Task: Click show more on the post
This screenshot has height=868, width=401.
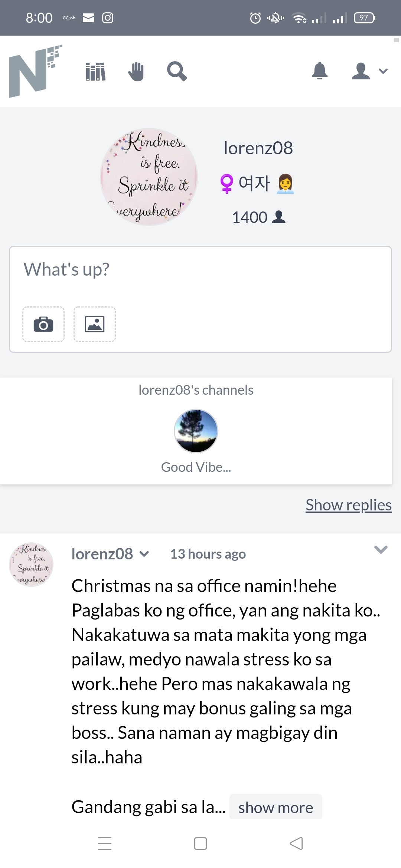Action: [276, 807]
